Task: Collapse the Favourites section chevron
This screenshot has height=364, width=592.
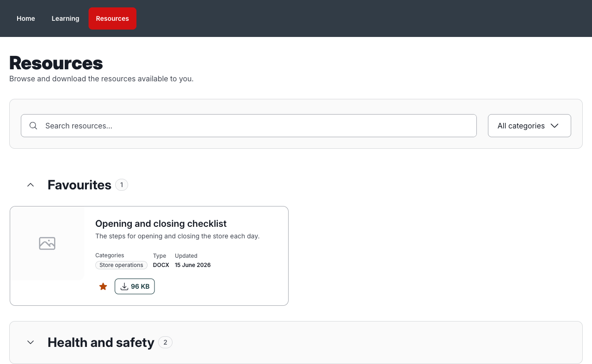Action: point(31,185)
